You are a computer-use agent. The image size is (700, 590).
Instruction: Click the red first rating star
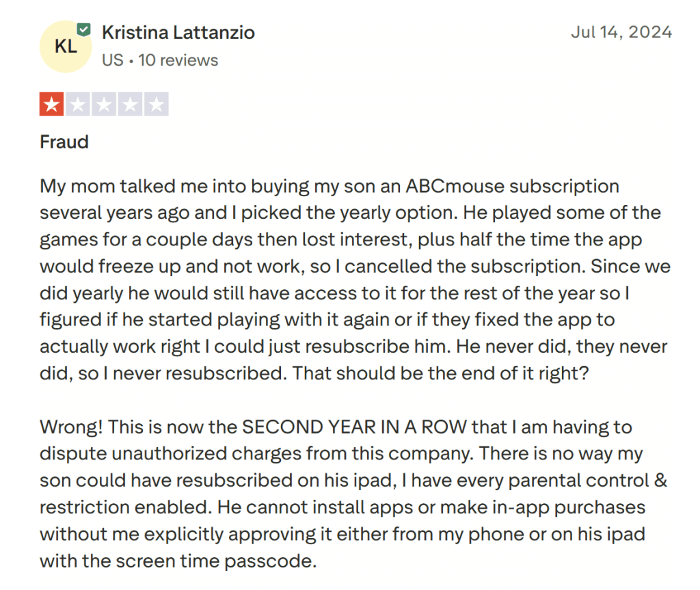51,105
